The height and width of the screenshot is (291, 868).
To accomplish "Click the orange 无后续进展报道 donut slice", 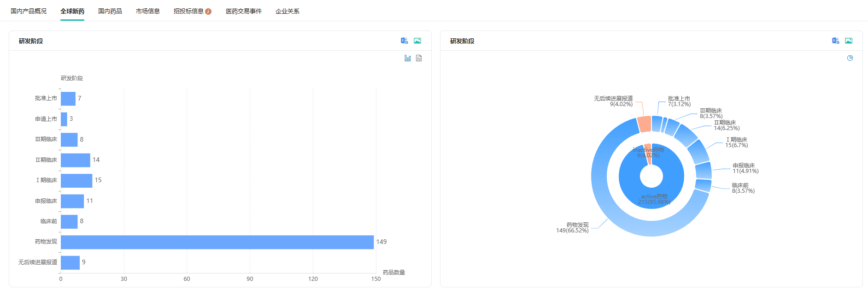I will (x=644, y=124).
